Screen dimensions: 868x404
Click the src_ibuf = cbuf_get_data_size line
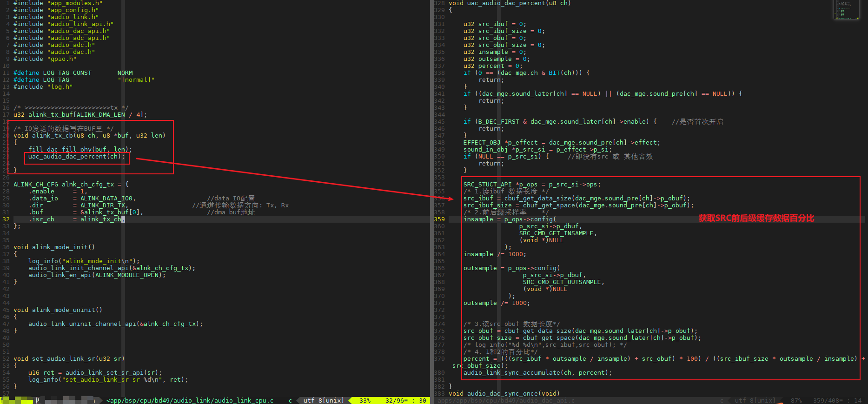pos(577,198)
